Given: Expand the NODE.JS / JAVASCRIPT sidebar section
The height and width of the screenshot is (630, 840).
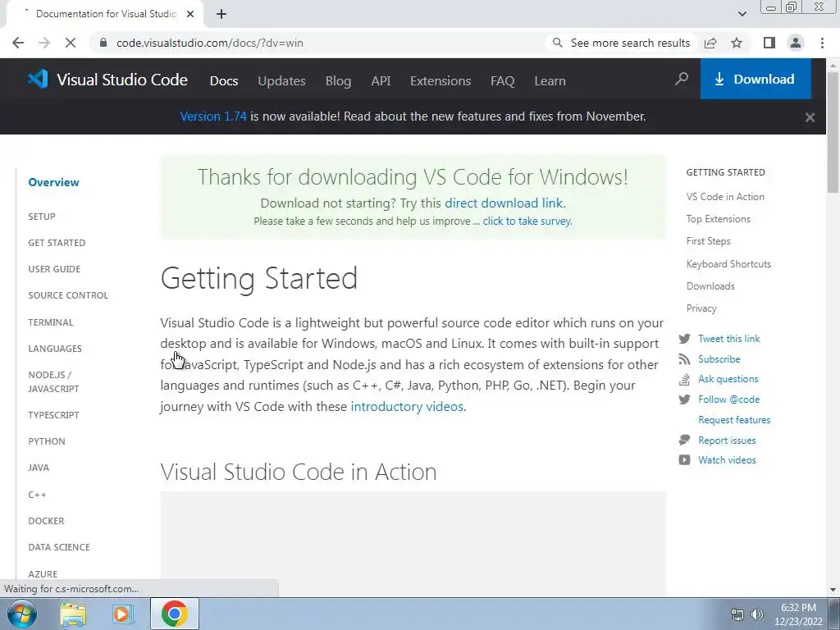Looking at the screenshot, I should [x=53, y=382].
